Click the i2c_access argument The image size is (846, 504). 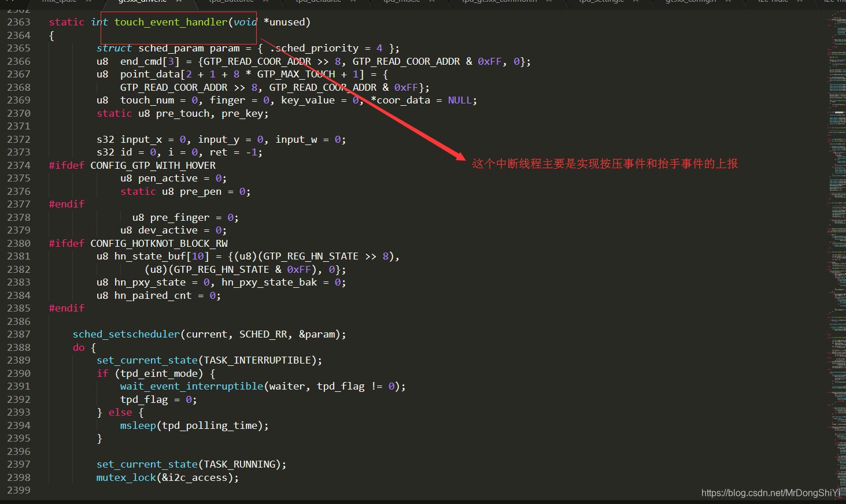[x=198, y=477]
